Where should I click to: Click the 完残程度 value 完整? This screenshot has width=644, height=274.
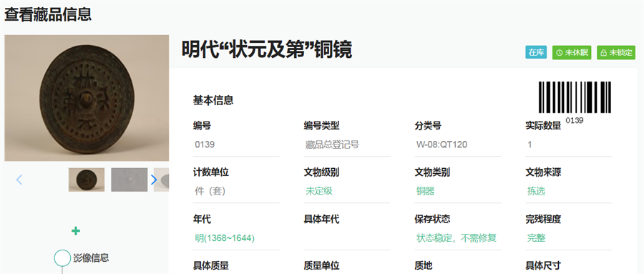(x=537, y=238)
